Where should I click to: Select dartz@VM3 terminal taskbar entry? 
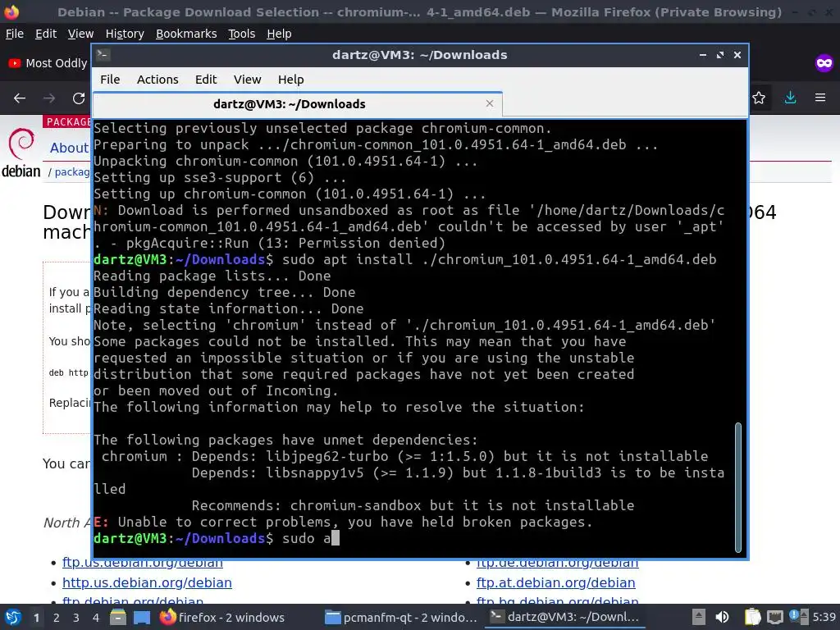click(565, 617)
